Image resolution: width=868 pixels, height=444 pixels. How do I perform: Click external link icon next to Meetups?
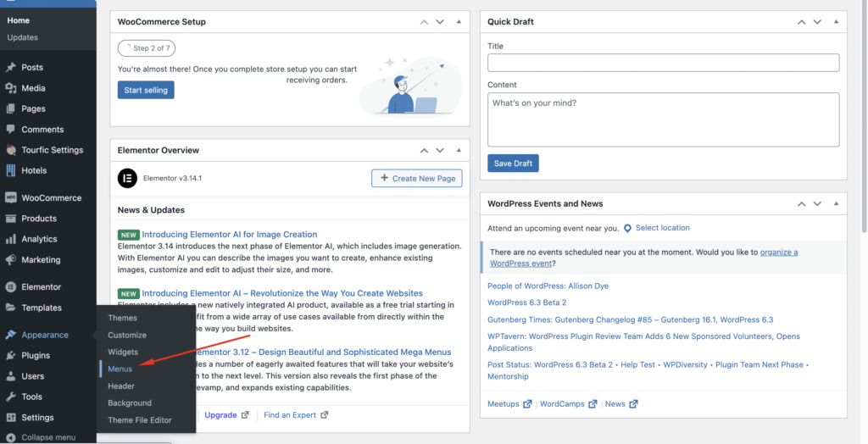pos(527,404)
